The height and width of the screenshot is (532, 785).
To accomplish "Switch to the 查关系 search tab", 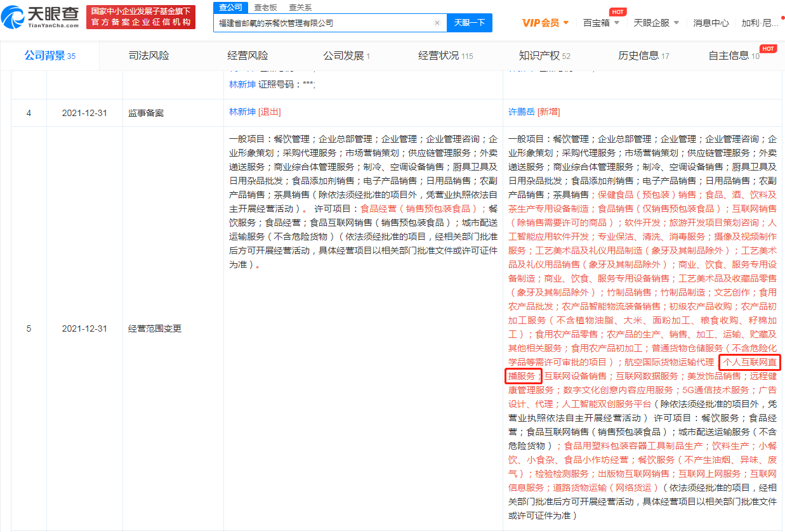I will click(x=300, y=7).
